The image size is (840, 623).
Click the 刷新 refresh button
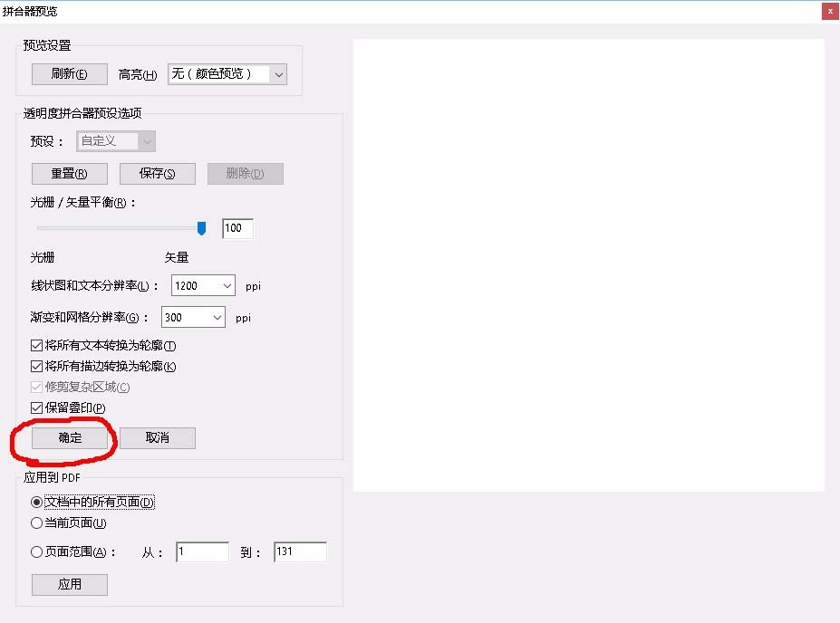coord(69,74)
